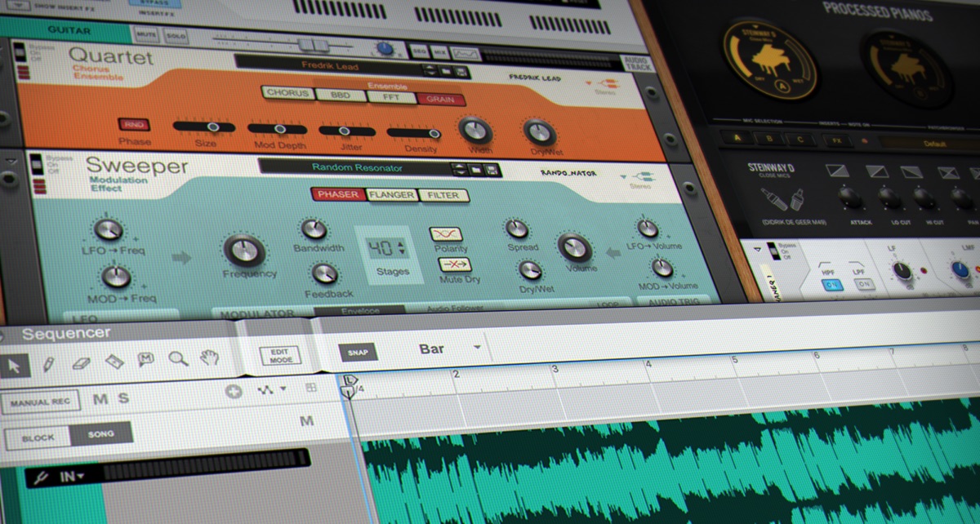Select the Magnifying glass zoom tool
Screen dimensions: 980x524
[x=178, y=358]
